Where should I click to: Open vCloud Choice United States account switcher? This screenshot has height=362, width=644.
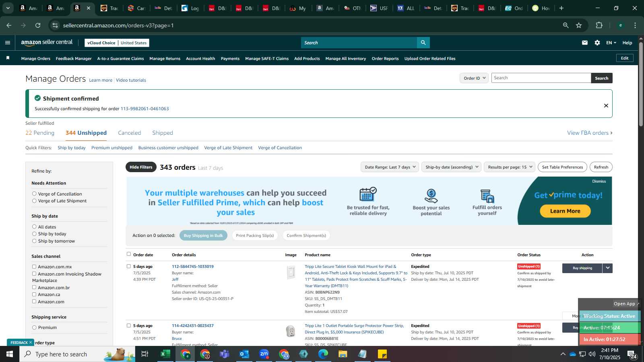pyautogui.click(x=117, y=43)
